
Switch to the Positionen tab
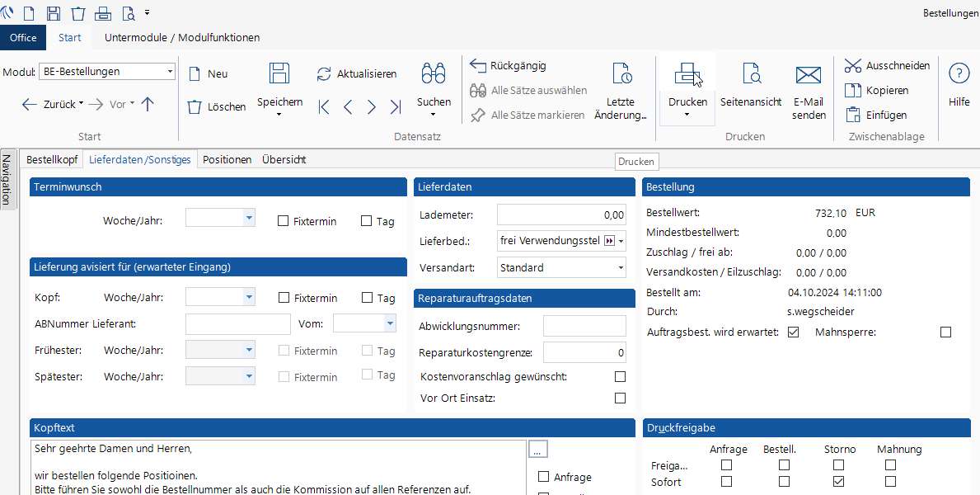[227, 160]
